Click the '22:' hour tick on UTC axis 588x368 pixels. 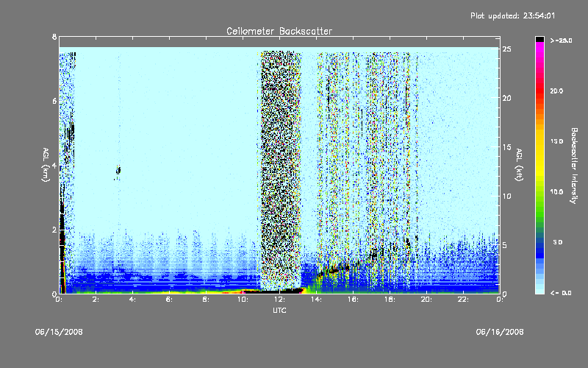[463, 300]
